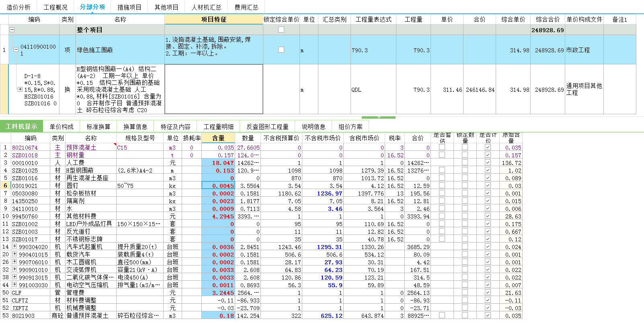
Task: Click the 损耗率 column header
Action: (192, 138)
